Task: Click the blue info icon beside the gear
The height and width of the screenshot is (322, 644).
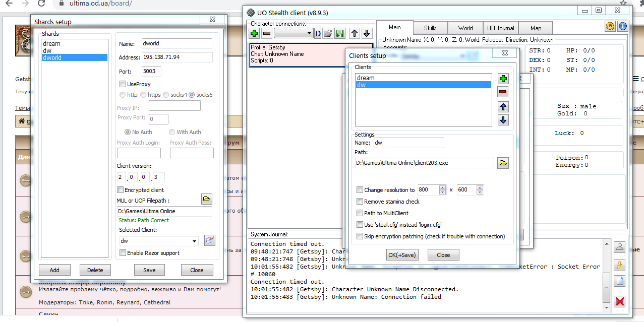Action: click(622, 26)
